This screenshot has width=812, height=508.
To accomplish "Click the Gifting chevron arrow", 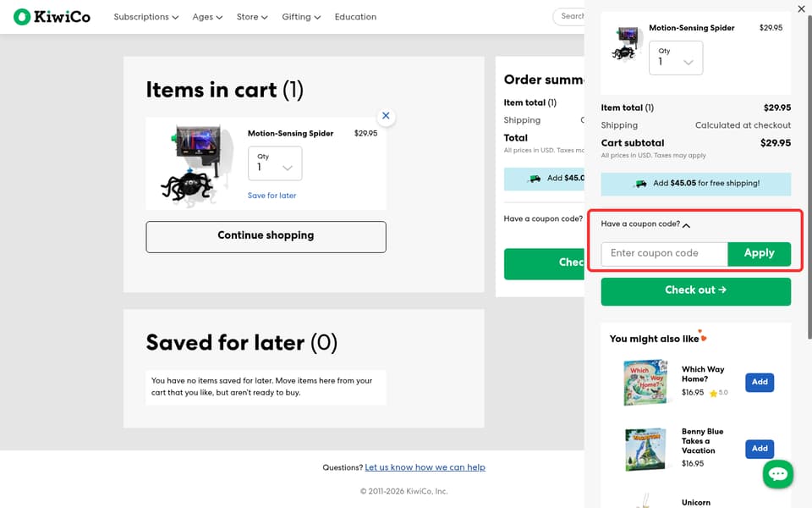I will [x=317, y=18].
